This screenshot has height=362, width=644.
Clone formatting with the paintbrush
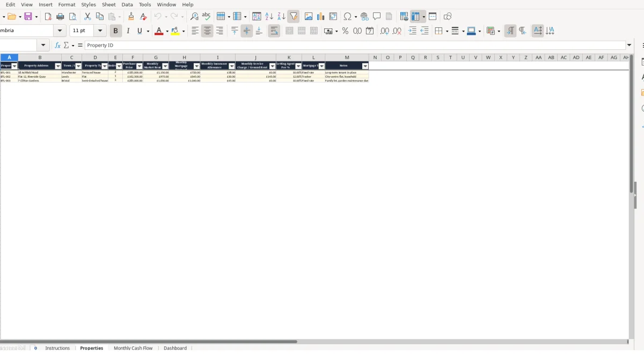click(131, 17)
